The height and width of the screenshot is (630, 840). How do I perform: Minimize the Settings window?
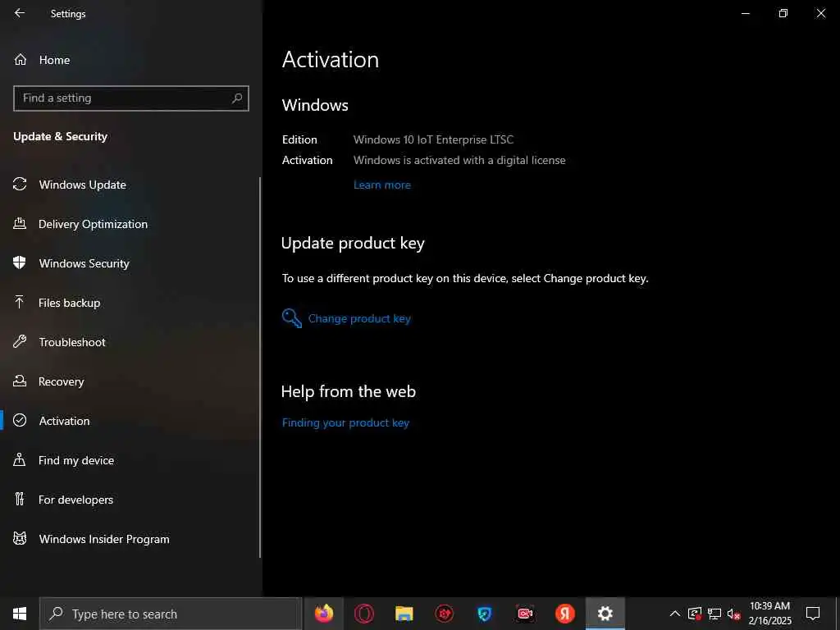pos(745,13)
